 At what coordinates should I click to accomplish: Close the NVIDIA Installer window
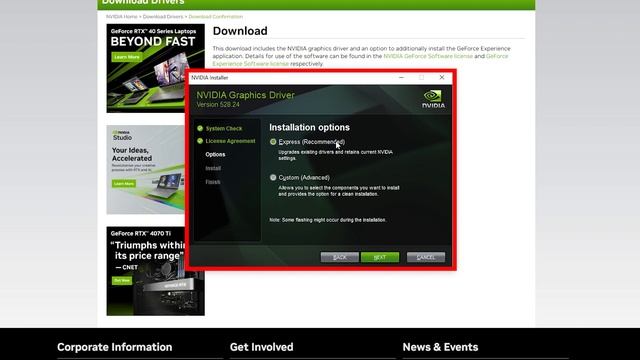click(442, 77)
